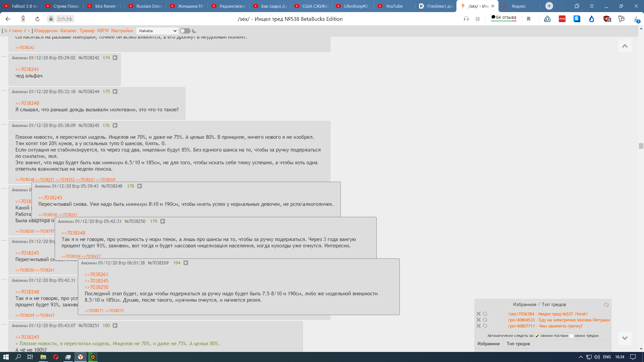Enable the своим тредом checkbox
This screenshot has width=644, height=362.
click(x=571, y=336)
